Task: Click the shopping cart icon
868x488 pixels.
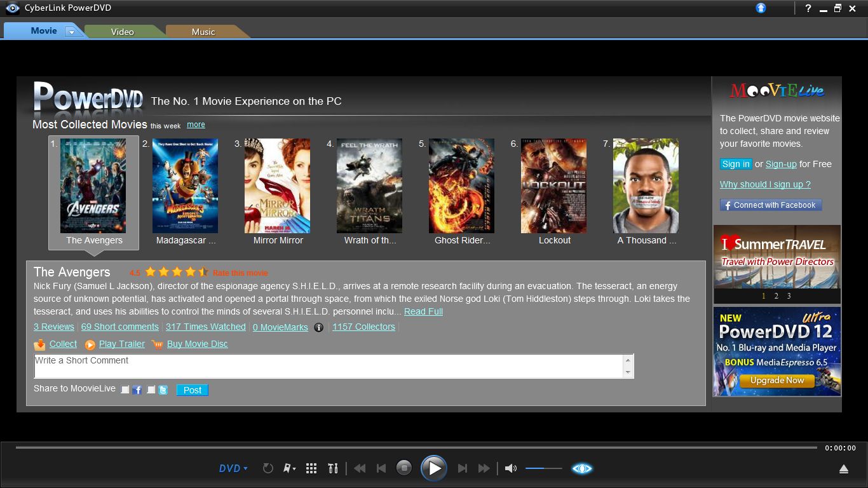Action: tap(157, 344)
